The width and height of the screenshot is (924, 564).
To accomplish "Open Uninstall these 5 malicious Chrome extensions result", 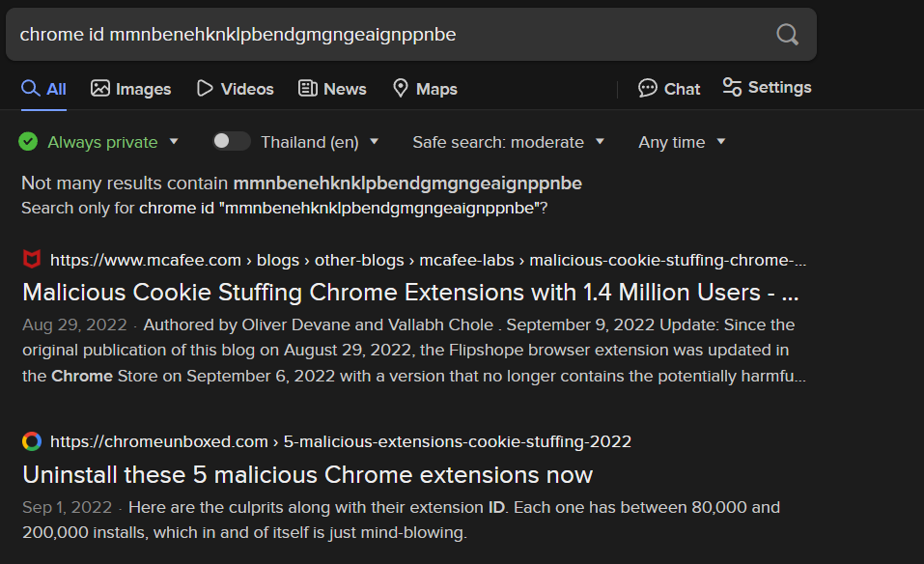I will tap(307, 474).
